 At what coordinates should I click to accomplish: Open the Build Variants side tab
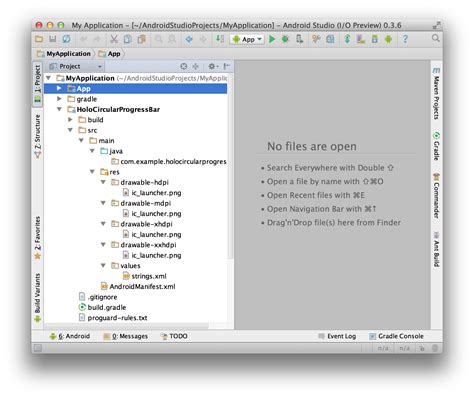pyautogui.click(x=38, y=298)
